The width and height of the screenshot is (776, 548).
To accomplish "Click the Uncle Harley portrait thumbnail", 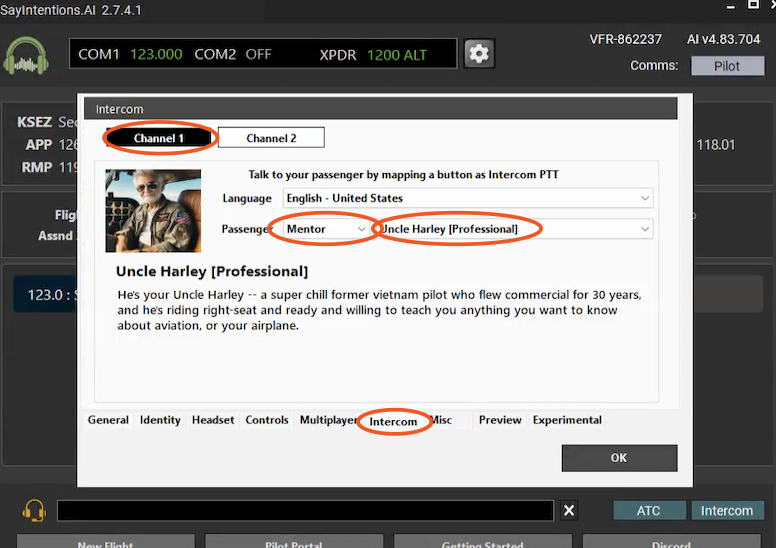I will [153, 211].
